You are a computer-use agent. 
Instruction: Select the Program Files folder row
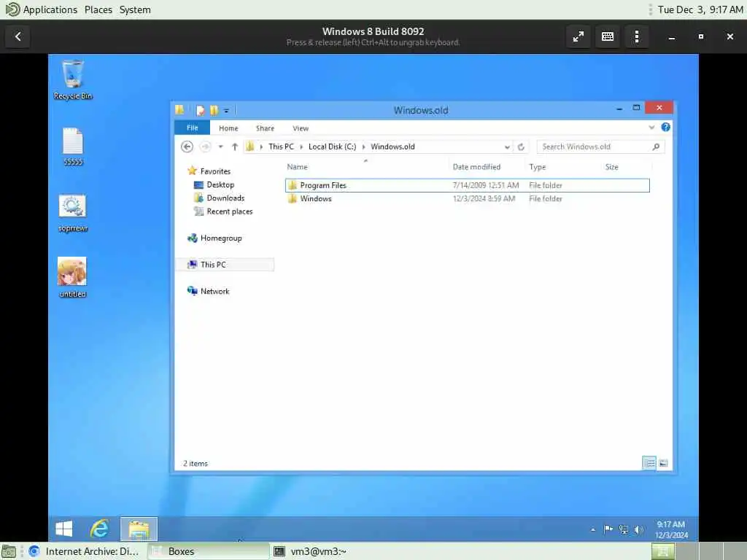(x=467, y=185)
